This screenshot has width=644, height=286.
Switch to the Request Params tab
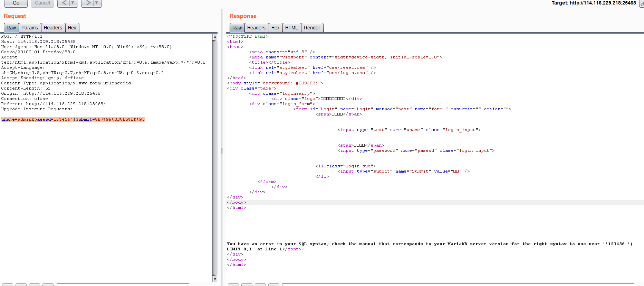click(x=30, y=28)
